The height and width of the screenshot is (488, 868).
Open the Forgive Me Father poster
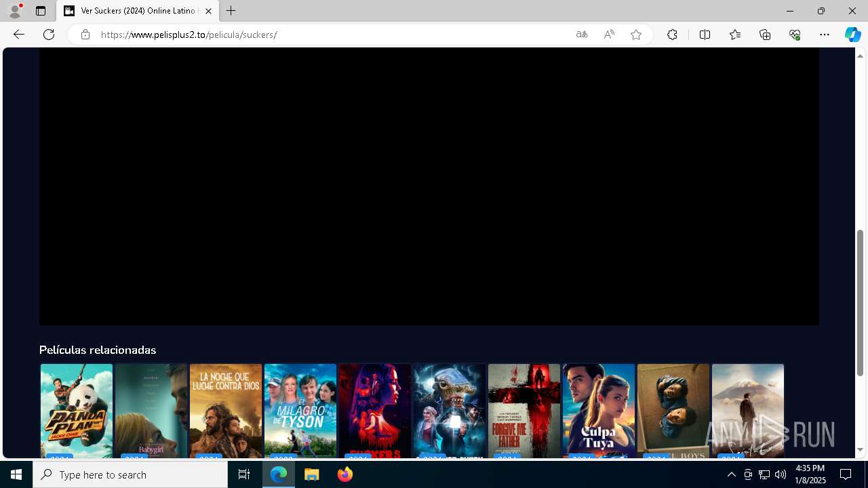tap(524, 411)
